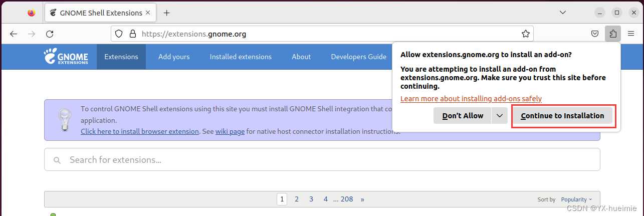Open a new tab with plus button
The height and width of the screenshot is (216, 644).
click(167, 13)
